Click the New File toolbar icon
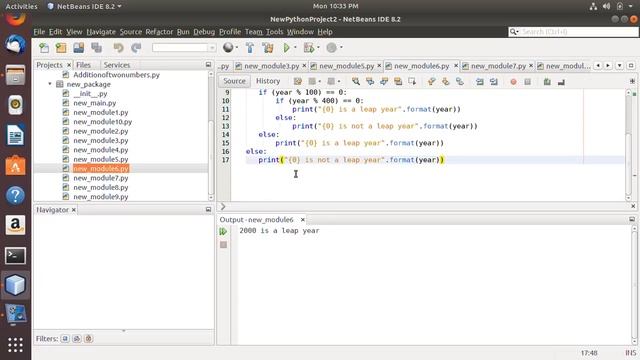640x360 pixels. pos(44,48)
